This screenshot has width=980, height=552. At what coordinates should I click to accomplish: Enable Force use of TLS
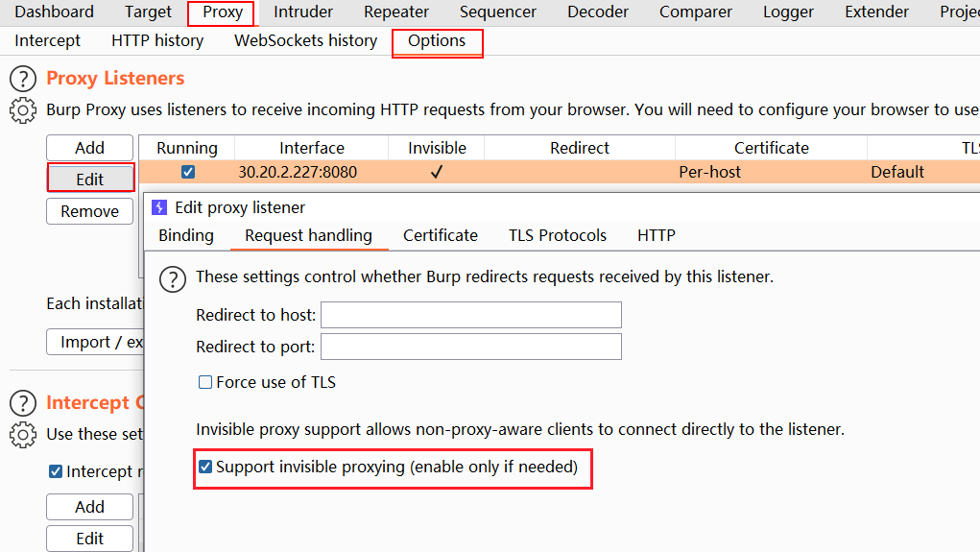click(204, 382)
